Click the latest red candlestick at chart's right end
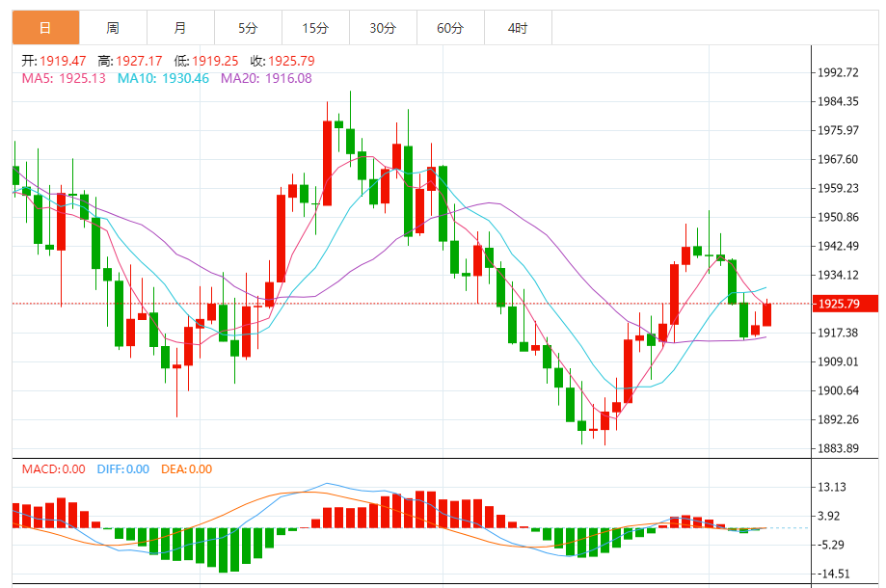The height and width of the screenshot is (588, 886). point(766,314)
